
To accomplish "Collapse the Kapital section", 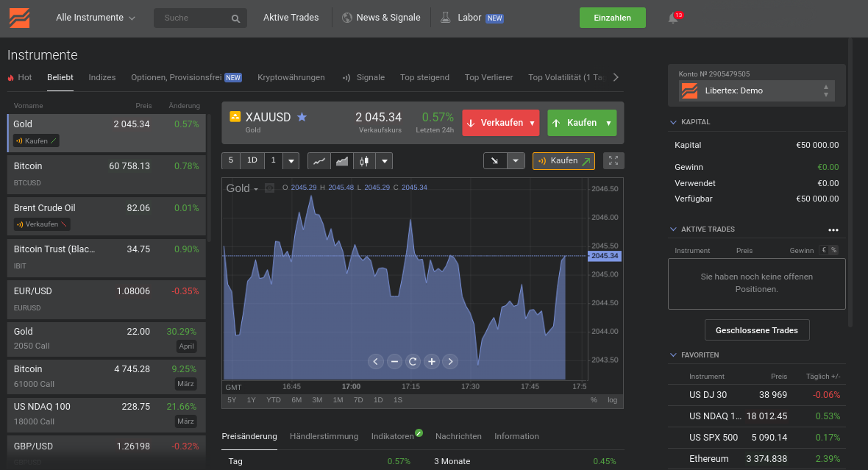I will point(673,122).
